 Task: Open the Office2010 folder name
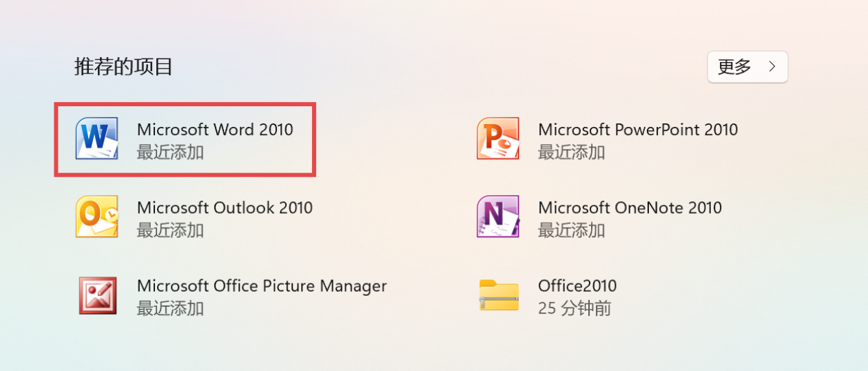[577, 285]
